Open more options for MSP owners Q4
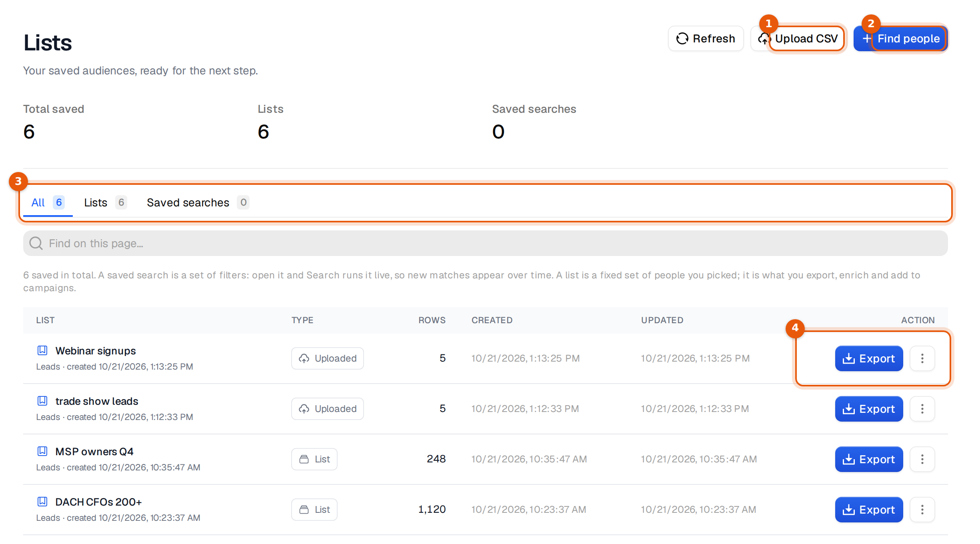This screenshot has height=544, width=980. (922, 459)
